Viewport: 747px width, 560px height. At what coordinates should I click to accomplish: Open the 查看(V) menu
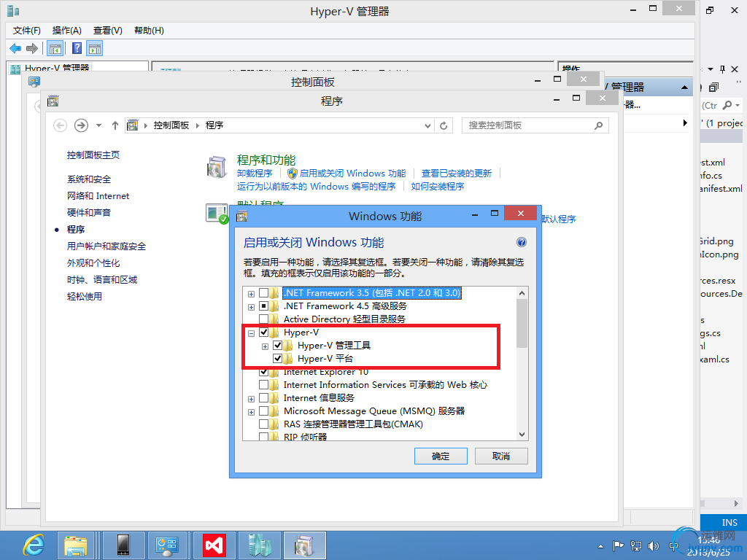(108, 31)
